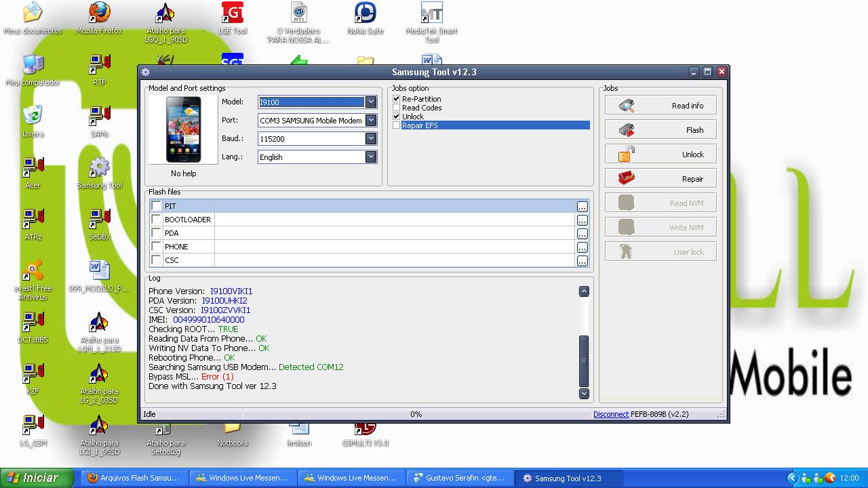The width and height of the screenshot is (868, 488).
Task: Browse for the CSC file
Action: 583,261
